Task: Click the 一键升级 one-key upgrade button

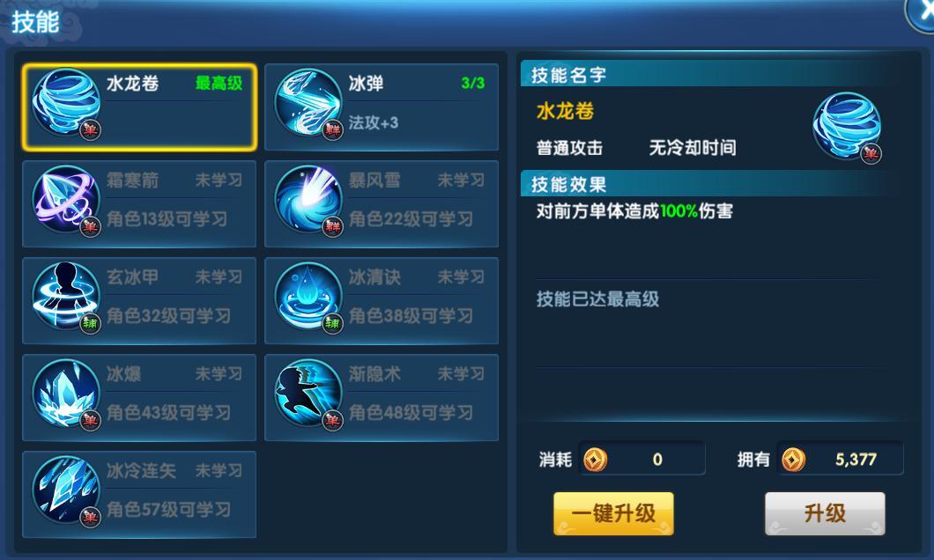Action: pos(613,513)
